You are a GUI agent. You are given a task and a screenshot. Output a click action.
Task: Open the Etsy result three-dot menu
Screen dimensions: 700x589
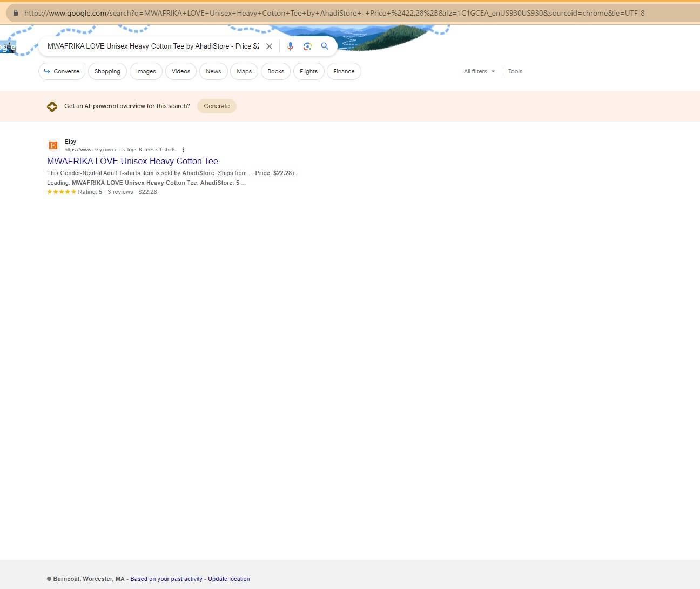click(183, 150)
